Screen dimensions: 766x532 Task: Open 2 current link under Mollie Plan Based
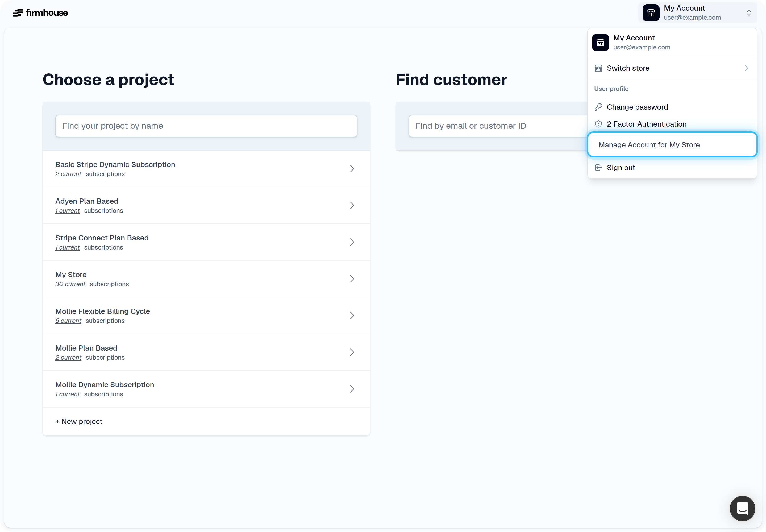click(x=68, y=357)
